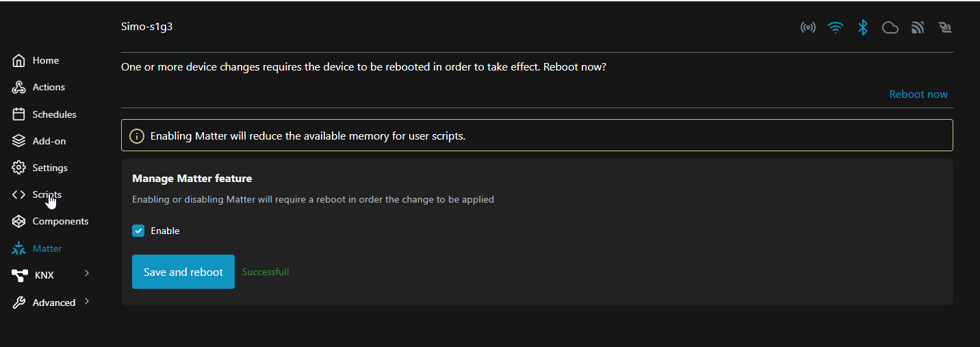This screenshot has height=347, width=980.
Task: Click the cloud connection status icon
Action: pos(890,28)
